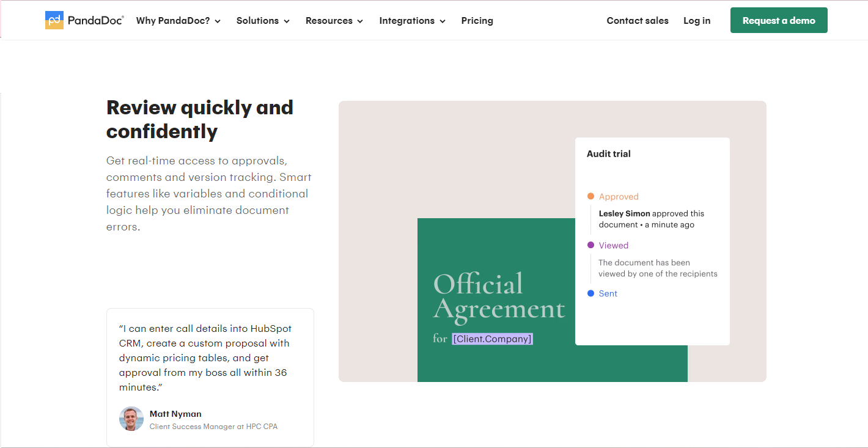The image size is (868, 448).
Task: Click the document viewed by recipients text
Action: click(x=658, y=268)
